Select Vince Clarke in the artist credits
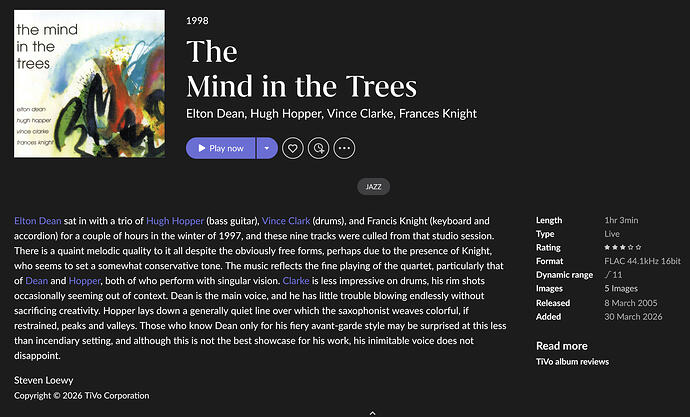The width and height of the screenshot is (690, 417). 343,114
